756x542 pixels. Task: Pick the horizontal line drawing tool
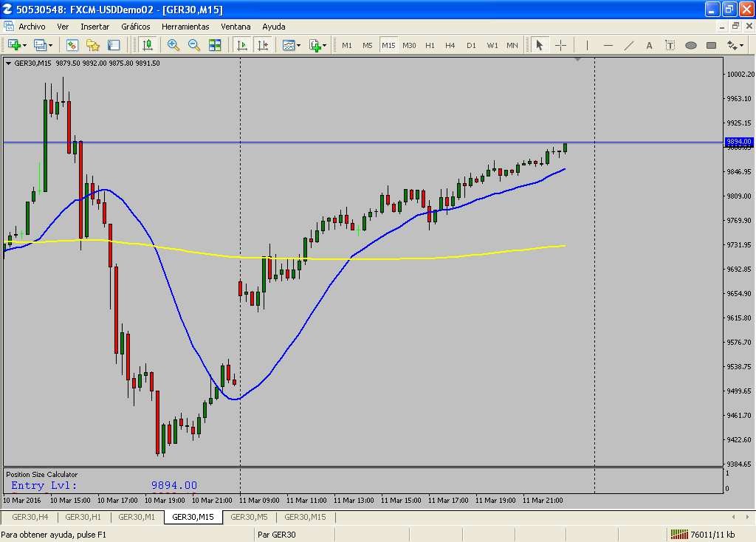tap(608, 45)
